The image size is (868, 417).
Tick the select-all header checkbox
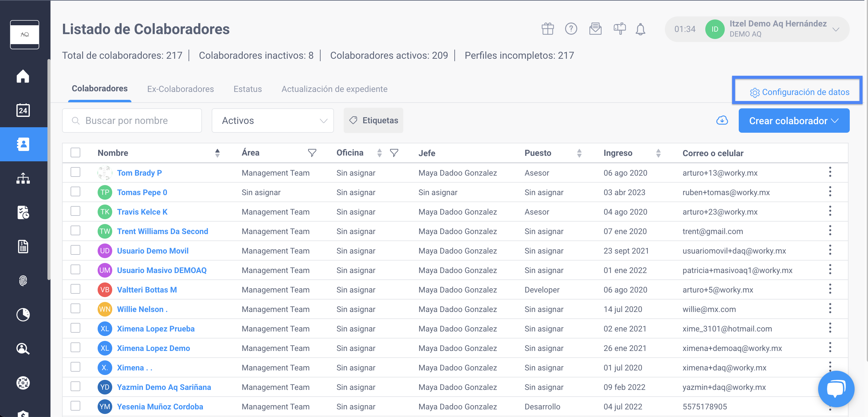pyautogui.click(x=75, y=153)
